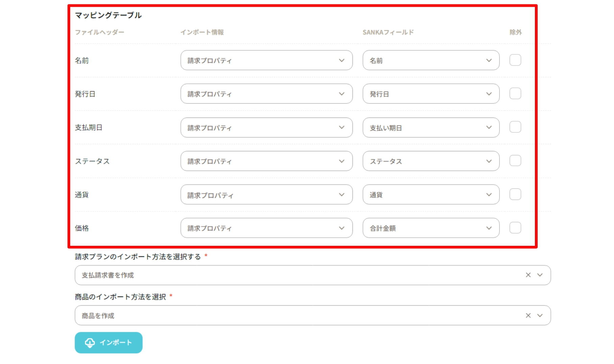
Task: Click the インポート button
Action: pyautogui.click(x=108, y=342)
